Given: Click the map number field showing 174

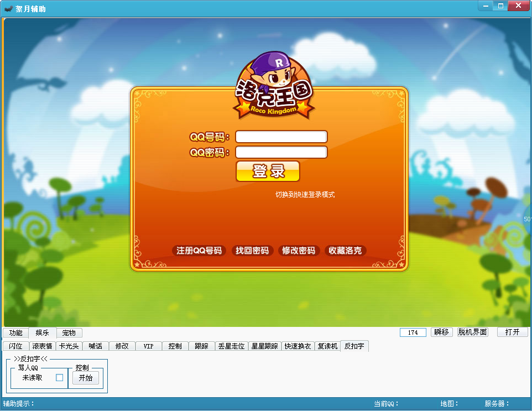Looking at the screenshot, I should coord(413,332).
